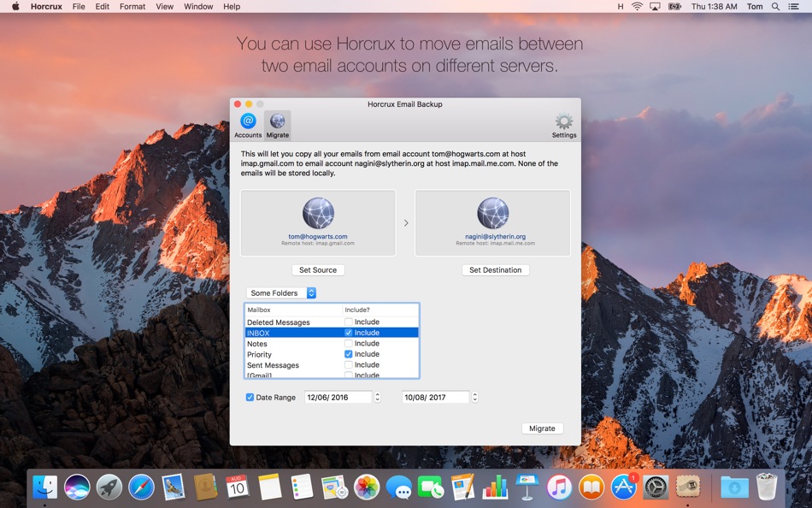Open the App Store dock icon
Screen dimensions: 812x508
[x=623, y=487]
